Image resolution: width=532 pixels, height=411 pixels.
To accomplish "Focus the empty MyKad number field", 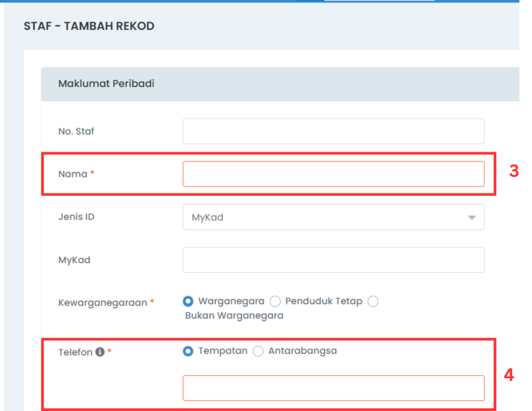I will [333, 260].
